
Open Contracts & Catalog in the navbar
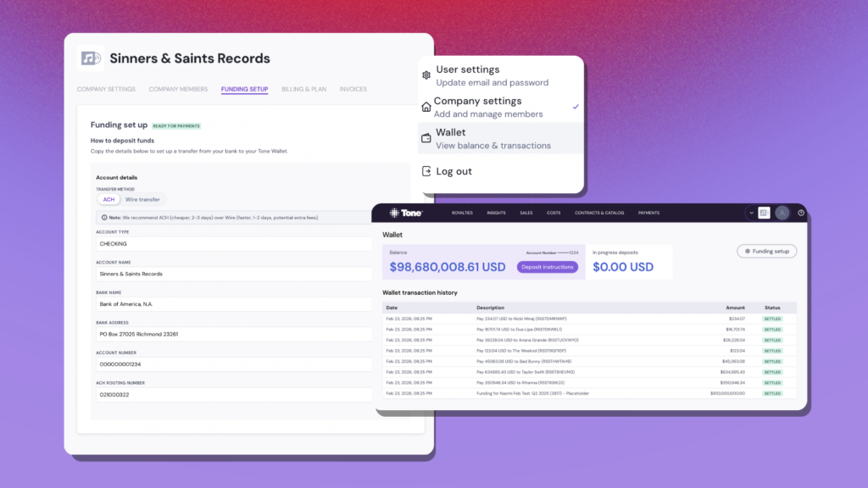pos(599,213)
